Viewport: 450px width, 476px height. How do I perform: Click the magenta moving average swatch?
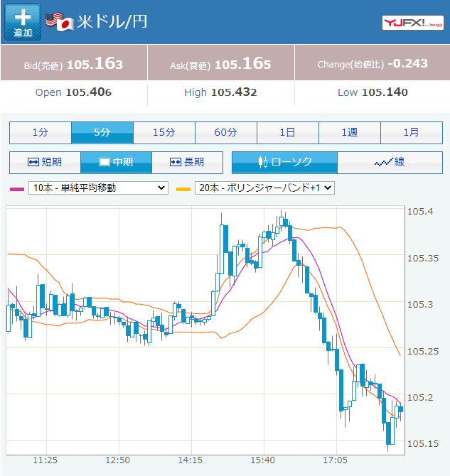(x=17, y=189)
